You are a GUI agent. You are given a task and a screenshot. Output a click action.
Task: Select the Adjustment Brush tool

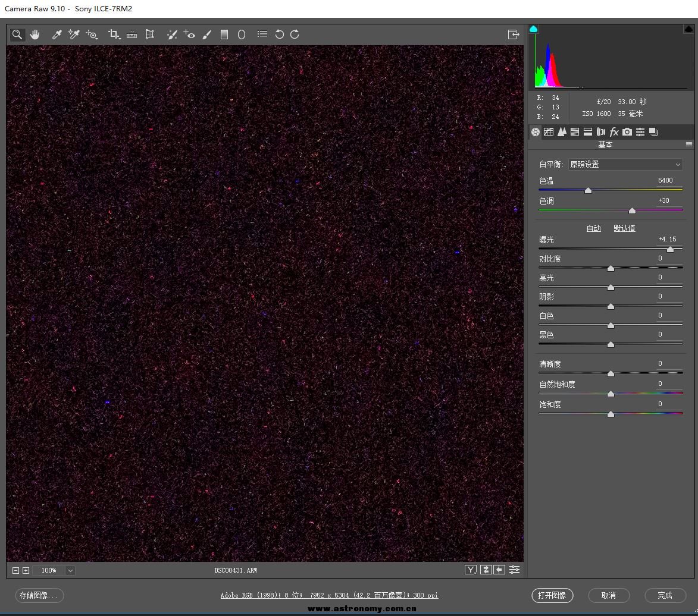click(x=207, y=34)
